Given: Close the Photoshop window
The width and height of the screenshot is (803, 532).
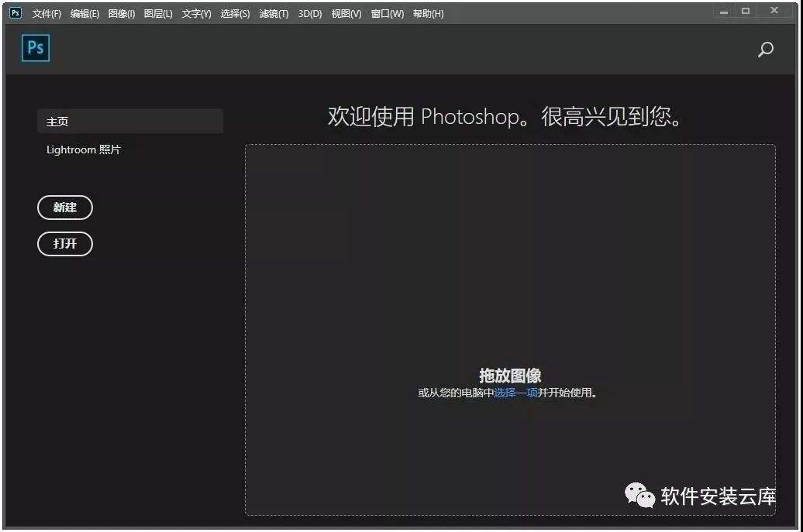Looking at the screenshot, I should (774, 11).
